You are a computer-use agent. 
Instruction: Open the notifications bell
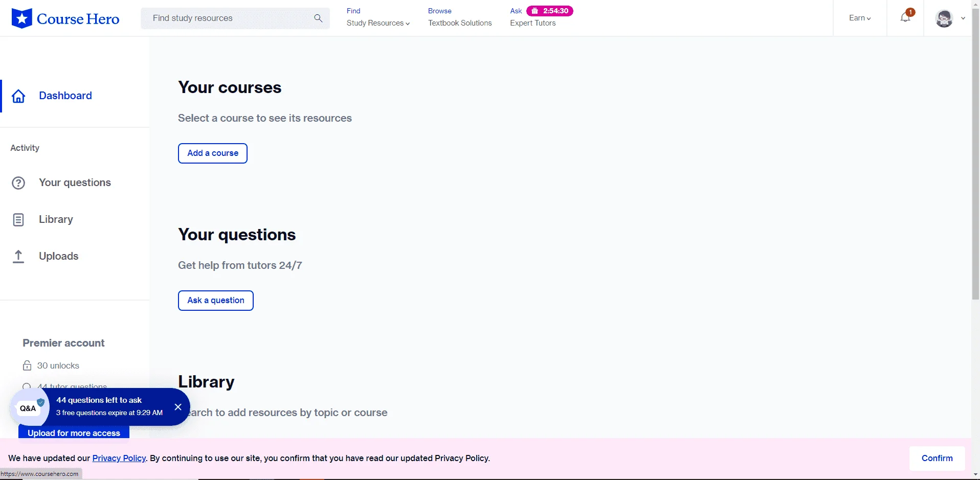(x=905, y=17)
